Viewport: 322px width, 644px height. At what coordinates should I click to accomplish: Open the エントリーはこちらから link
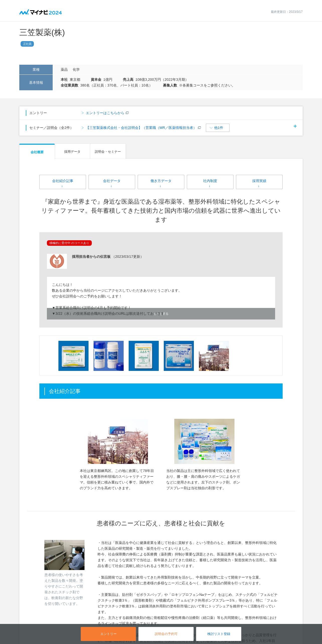tap(105, 113)
